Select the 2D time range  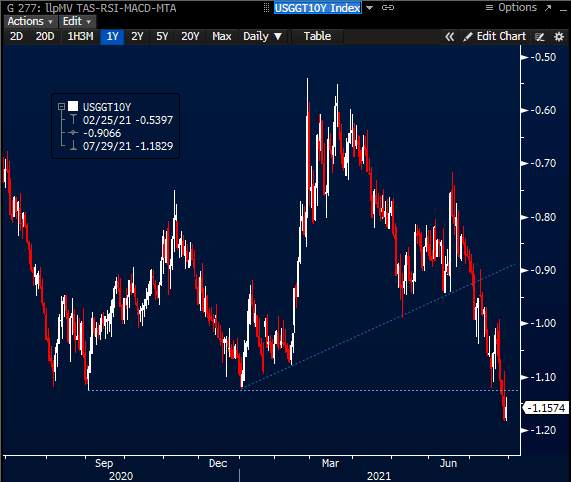point(16,36)
